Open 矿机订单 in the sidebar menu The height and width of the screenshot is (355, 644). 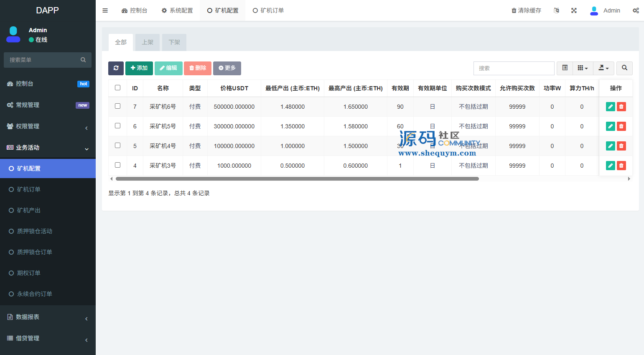(29, 189)
